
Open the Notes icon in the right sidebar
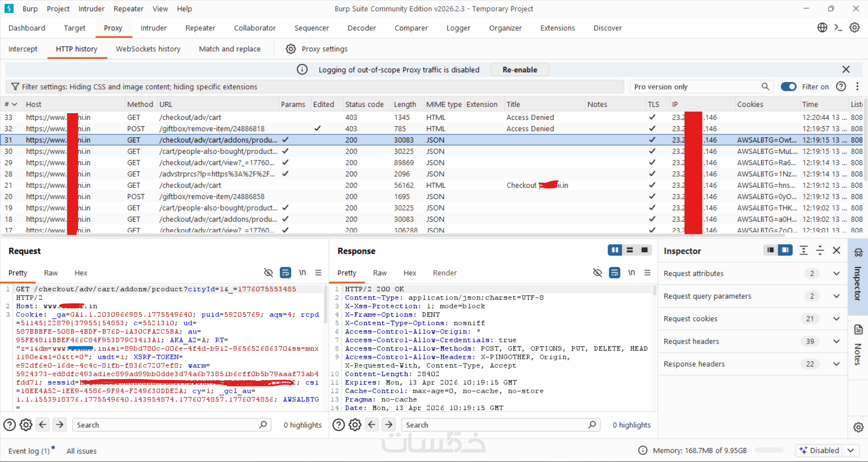coord(858,329)
